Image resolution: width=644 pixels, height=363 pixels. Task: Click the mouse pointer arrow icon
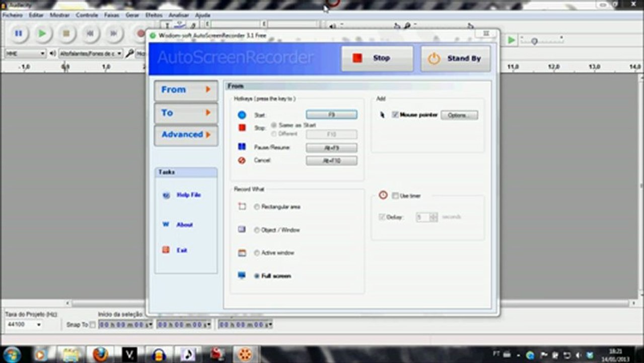click(383, 115)
